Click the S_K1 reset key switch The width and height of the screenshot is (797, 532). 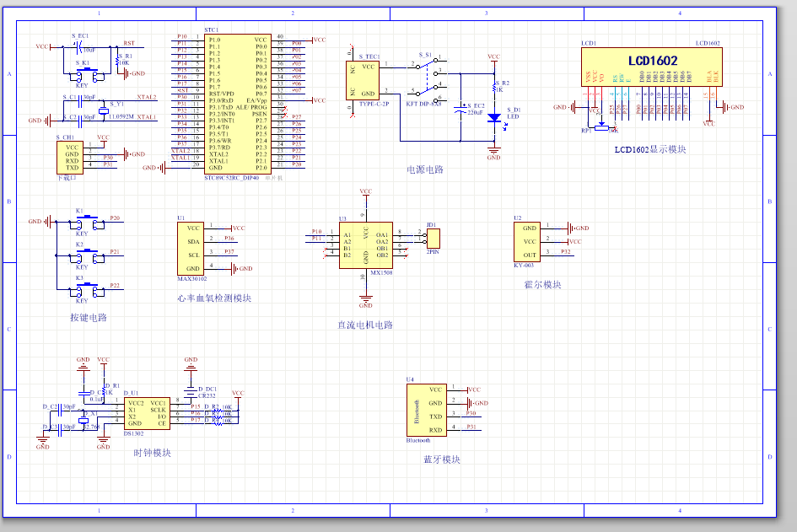click(85, 77)
